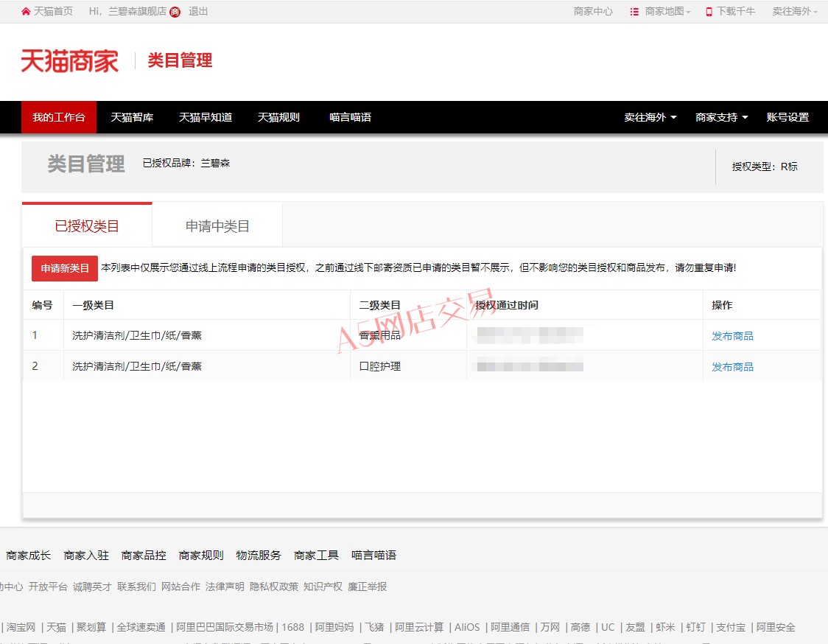The width and height of the screenshot is (828, 644).
Task: Open the top-bar 商家地图 dropdown
Action: point(667,12)
